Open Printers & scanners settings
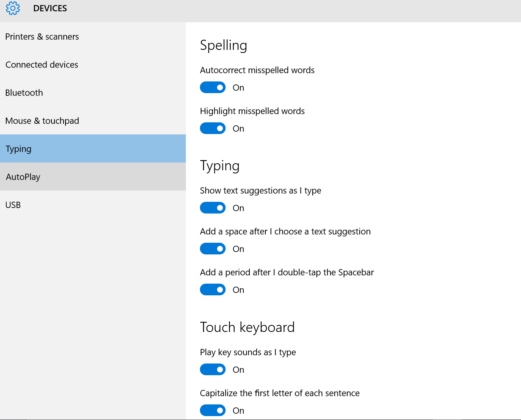The image size is (521, 420). click(93, 37)
